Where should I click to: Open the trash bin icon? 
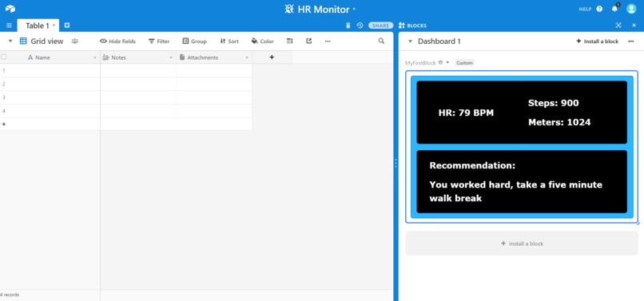(348, 26)
